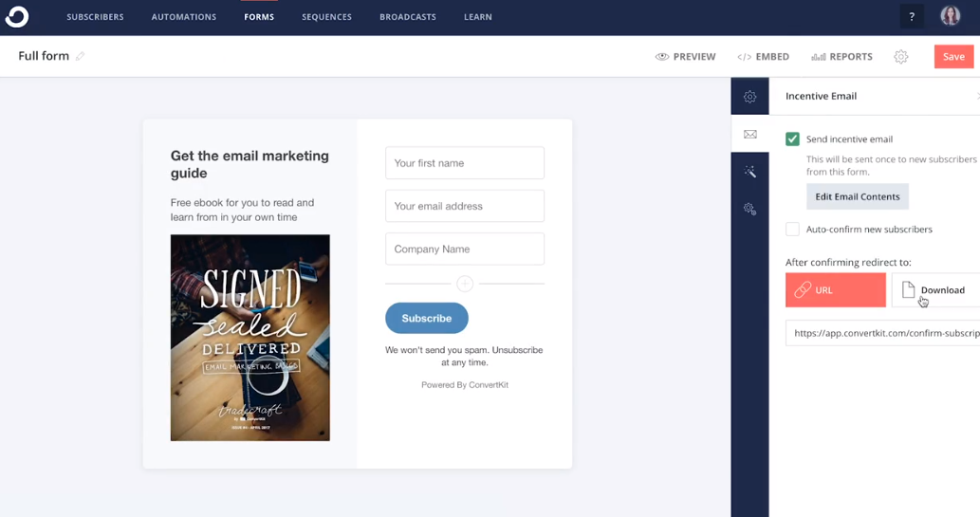Uncheck Send incentive email checkbox
Screen dimensions: 980x517
(x=792, y=138)
